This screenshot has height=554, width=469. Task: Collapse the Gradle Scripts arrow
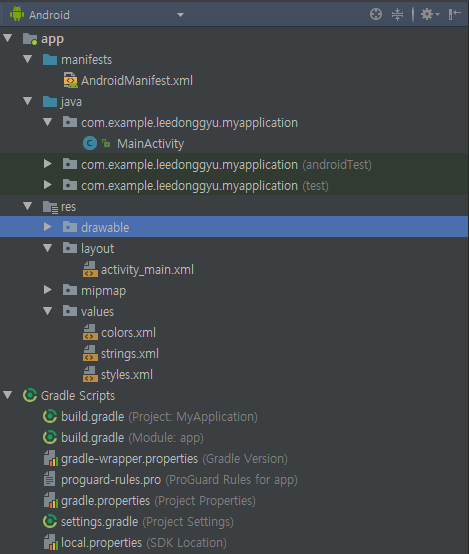(x=8, y=395)
